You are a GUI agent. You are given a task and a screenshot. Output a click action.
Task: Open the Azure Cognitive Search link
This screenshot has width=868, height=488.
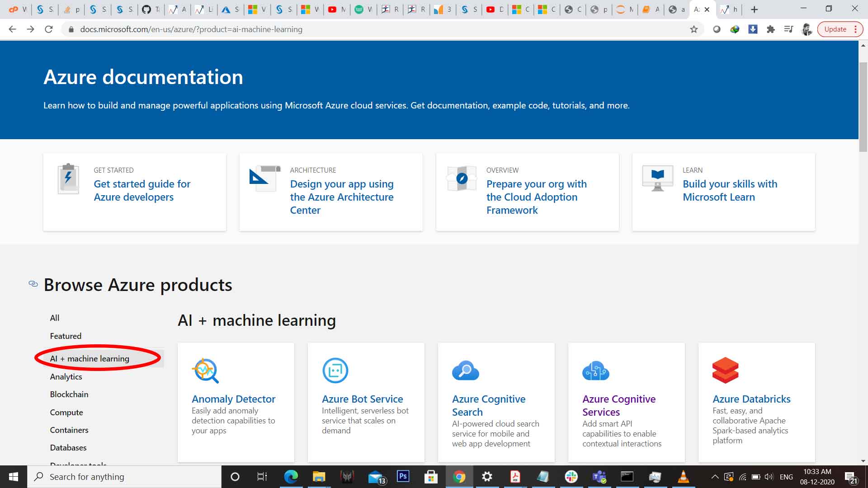[489, 405]
